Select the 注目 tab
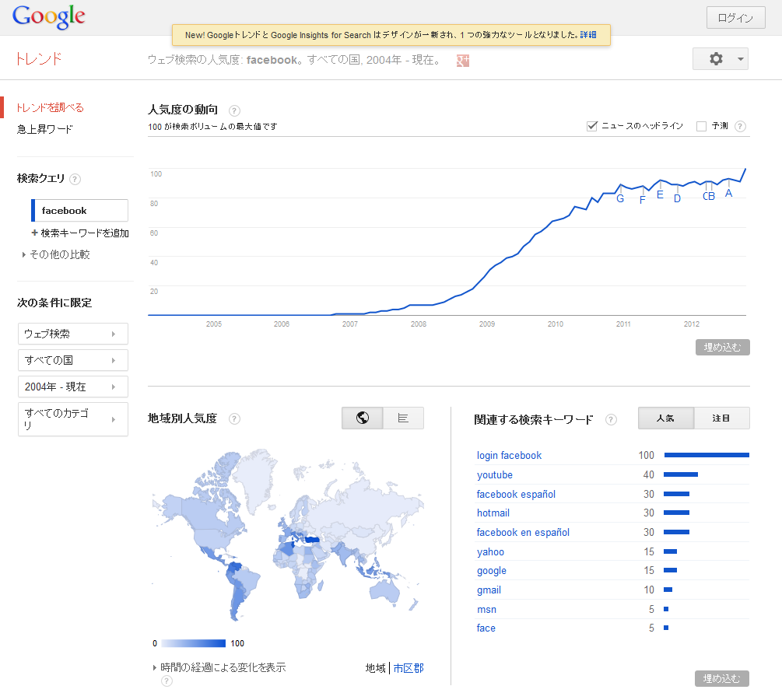The image size is (782, 700). pos(721,418)
